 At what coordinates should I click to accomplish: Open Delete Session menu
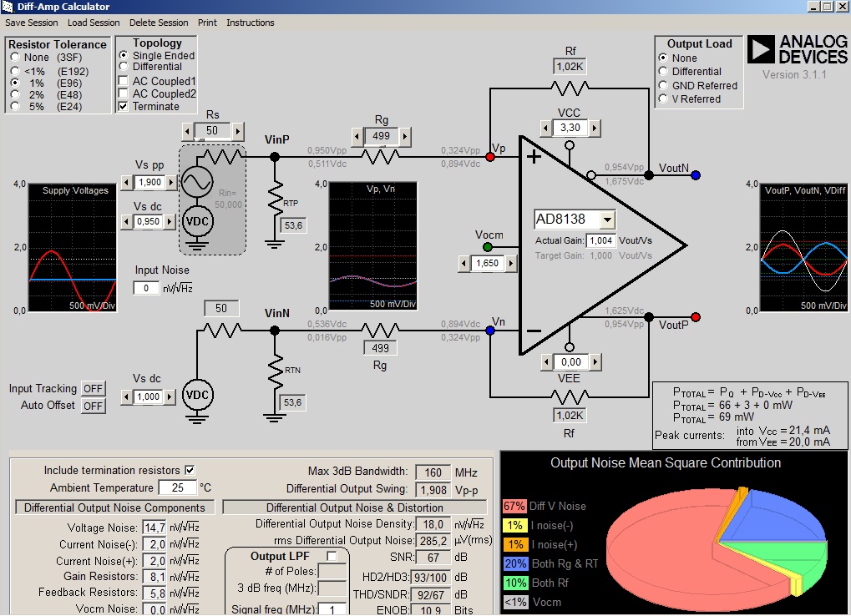pos(159,23)
